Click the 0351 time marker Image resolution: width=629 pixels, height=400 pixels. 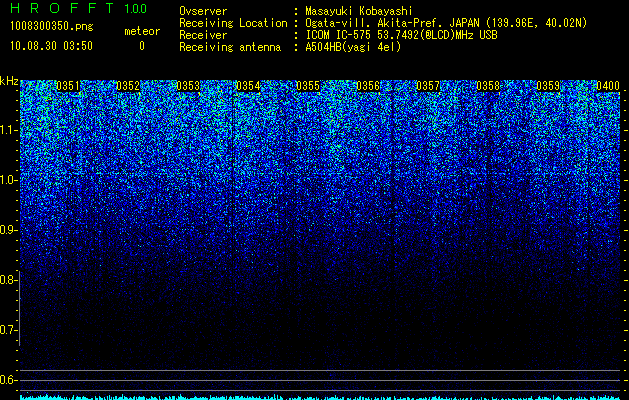click(68, 86)
